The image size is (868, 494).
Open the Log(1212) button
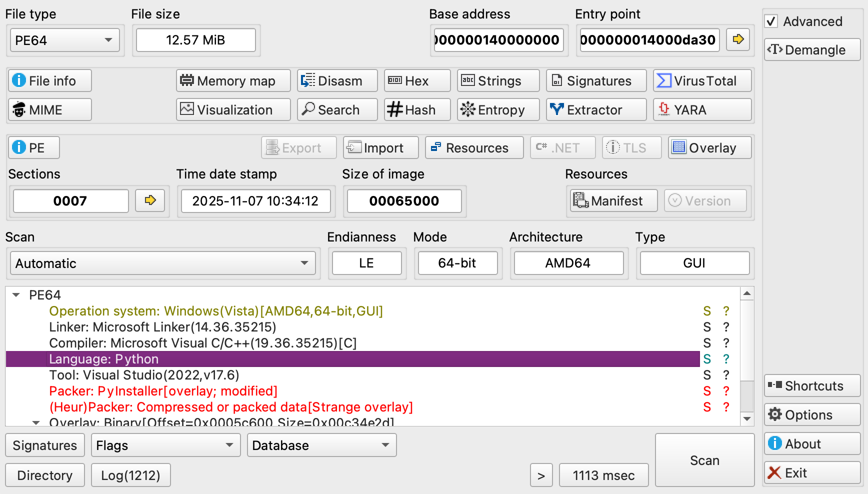point(130,475)
